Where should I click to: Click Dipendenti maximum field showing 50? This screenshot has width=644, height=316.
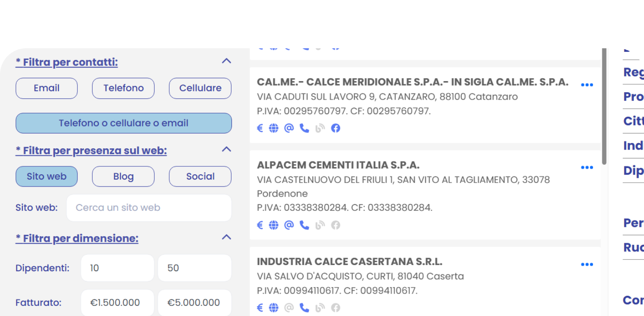(195, 268)
